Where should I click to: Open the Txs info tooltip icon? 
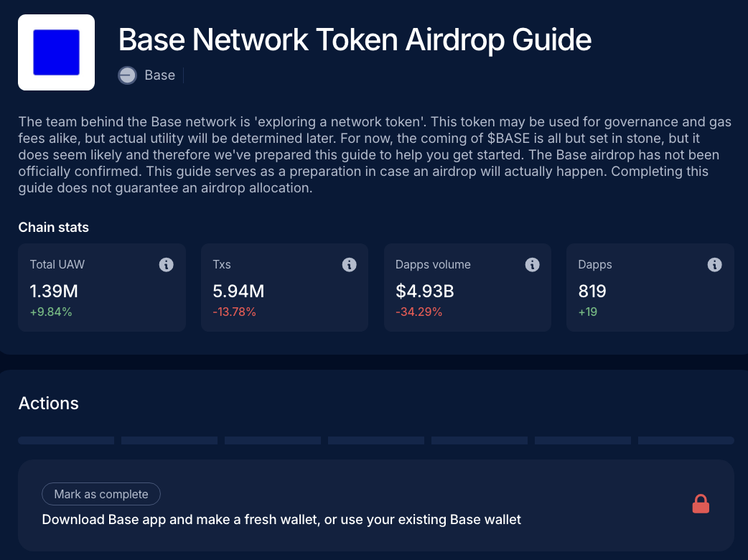pos(350,265)
